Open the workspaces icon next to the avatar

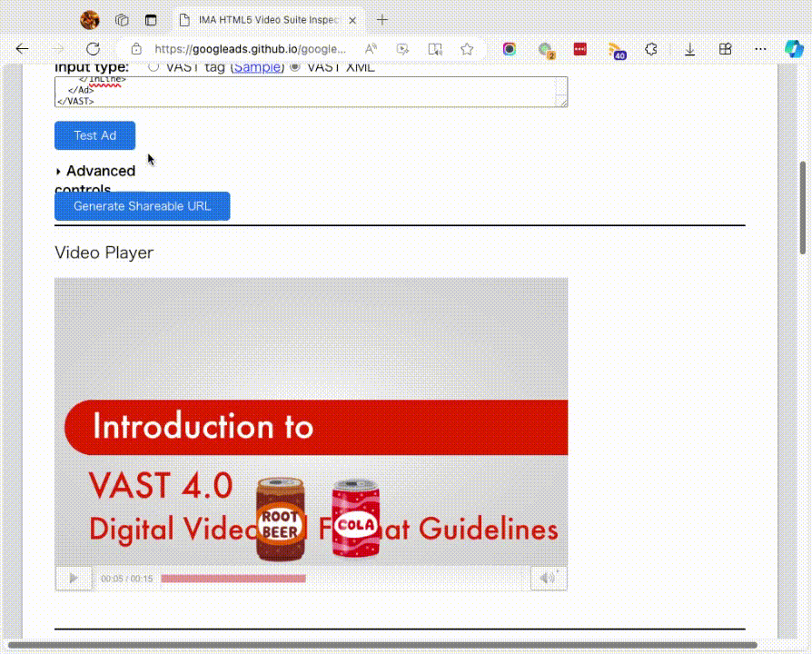[x=122, y=20]
